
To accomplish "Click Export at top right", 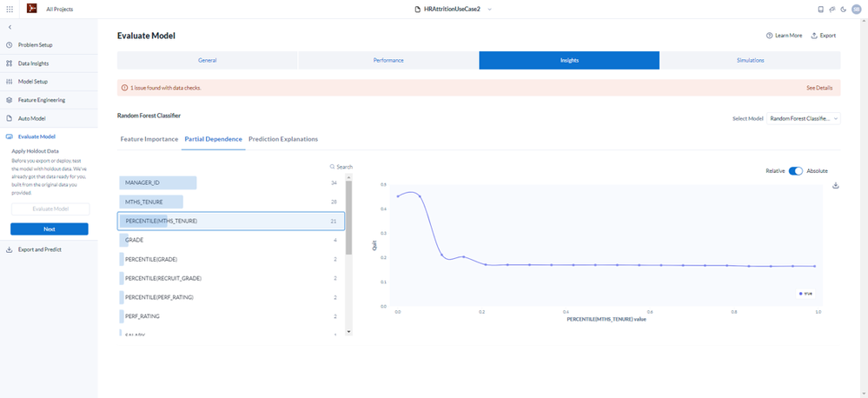I will click(x=823, y=36).
